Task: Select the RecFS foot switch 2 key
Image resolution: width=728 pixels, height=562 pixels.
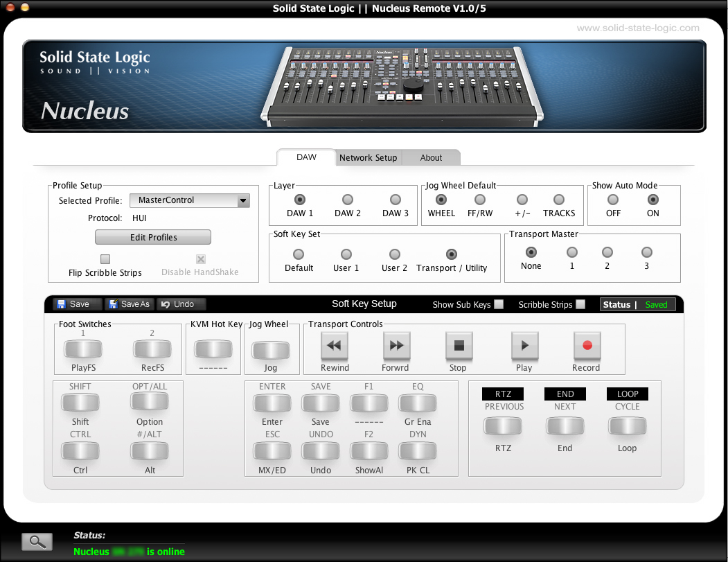Action: 152,349
